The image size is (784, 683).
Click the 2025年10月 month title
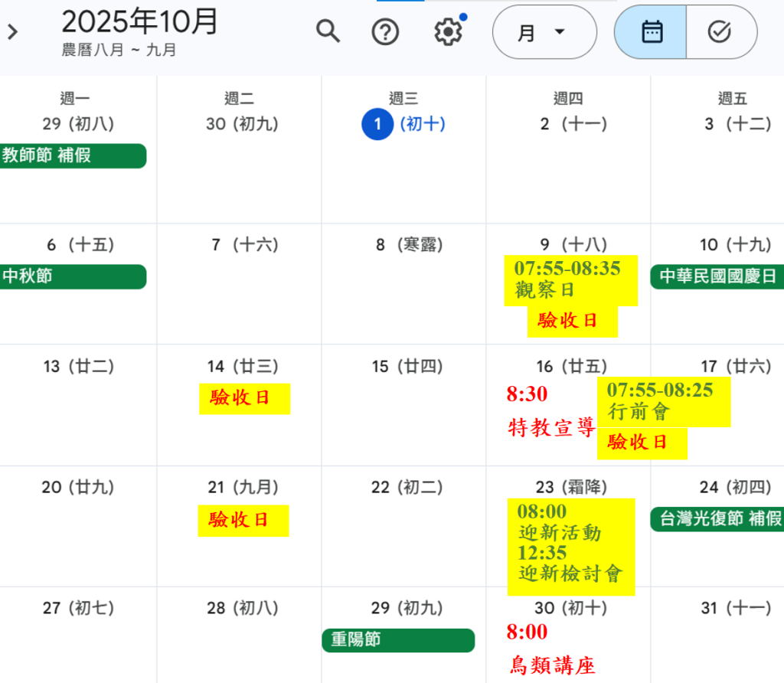(x=140, y=22)
